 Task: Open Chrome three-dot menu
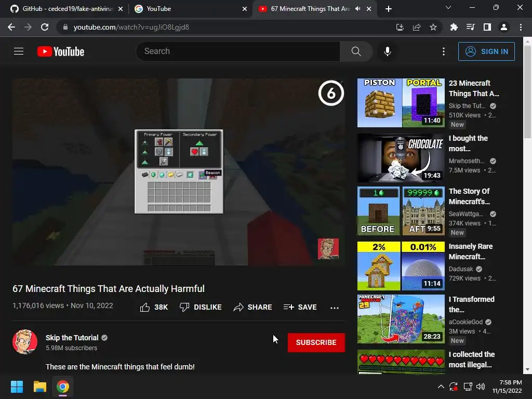pos(521,27)
